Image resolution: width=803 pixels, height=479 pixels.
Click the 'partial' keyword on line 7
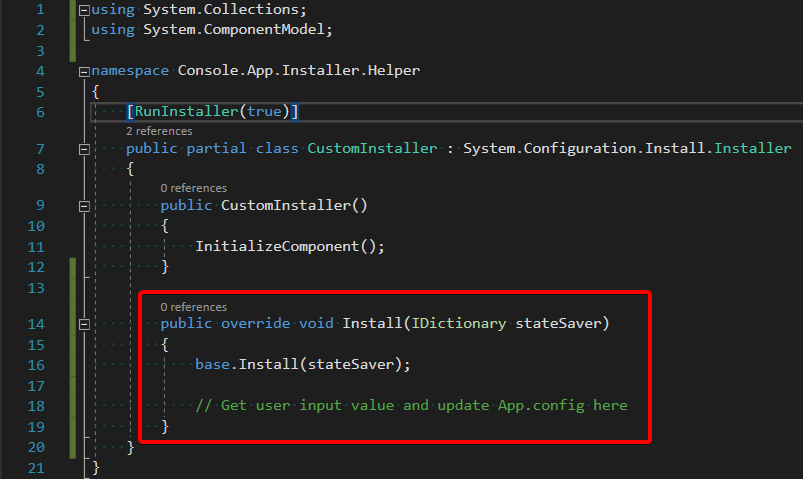216,148
